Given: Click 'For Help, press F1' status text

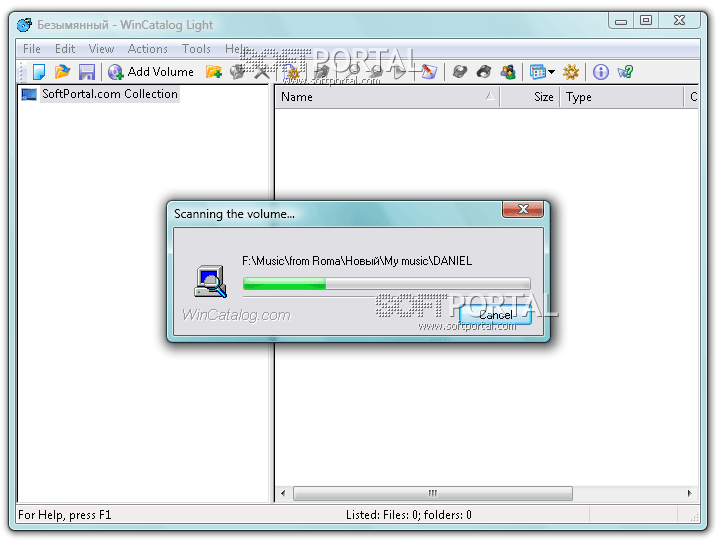Looking at the screenshot, I should (64, 515).
